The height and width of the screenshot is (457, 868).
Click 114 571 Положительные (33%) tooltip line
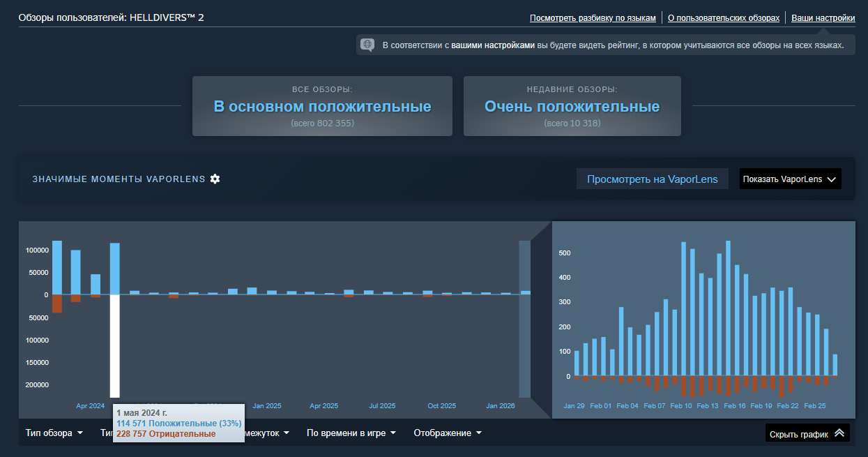point(179,424)
